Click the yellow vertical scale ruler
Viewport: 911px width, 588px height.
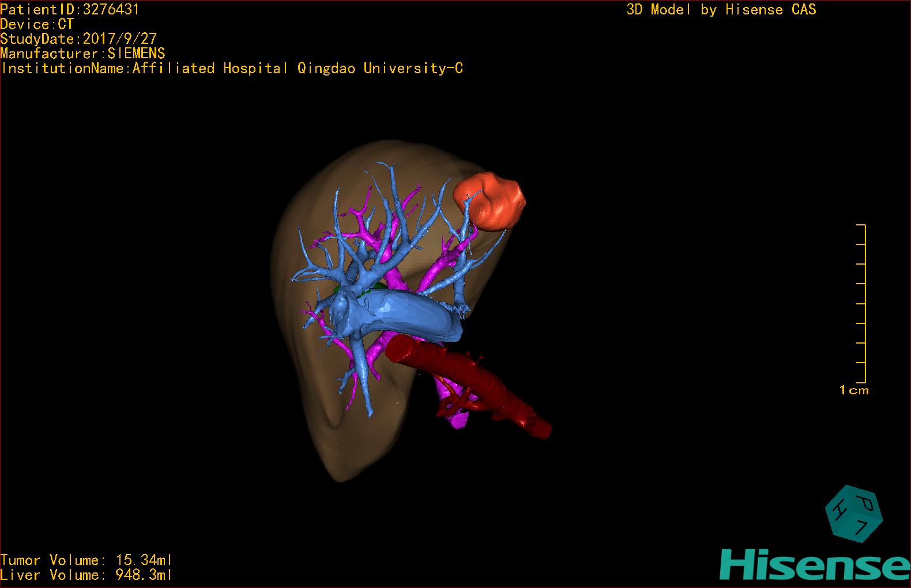tap(864, 304)
